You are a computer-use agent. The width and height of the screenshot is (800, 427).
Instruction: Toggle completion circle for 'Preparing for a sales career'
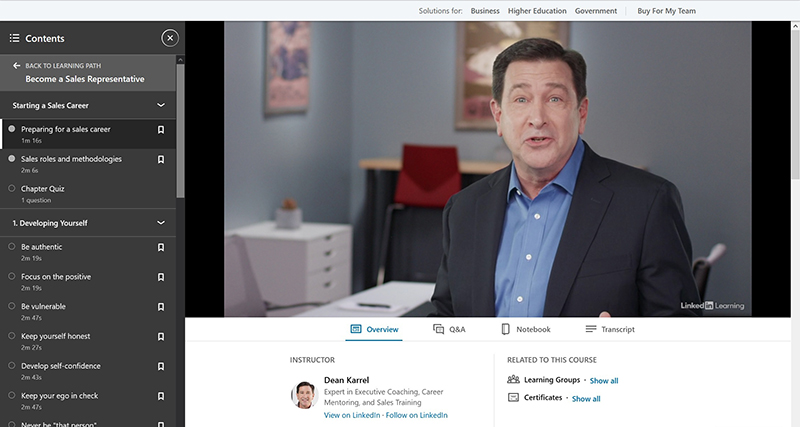pos(12,129)
